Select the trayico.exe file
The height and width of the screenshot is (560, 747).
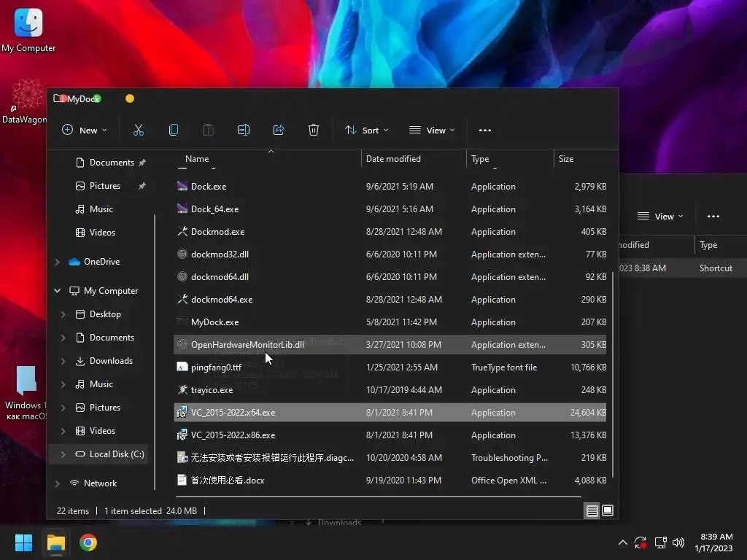coord(390,389)
